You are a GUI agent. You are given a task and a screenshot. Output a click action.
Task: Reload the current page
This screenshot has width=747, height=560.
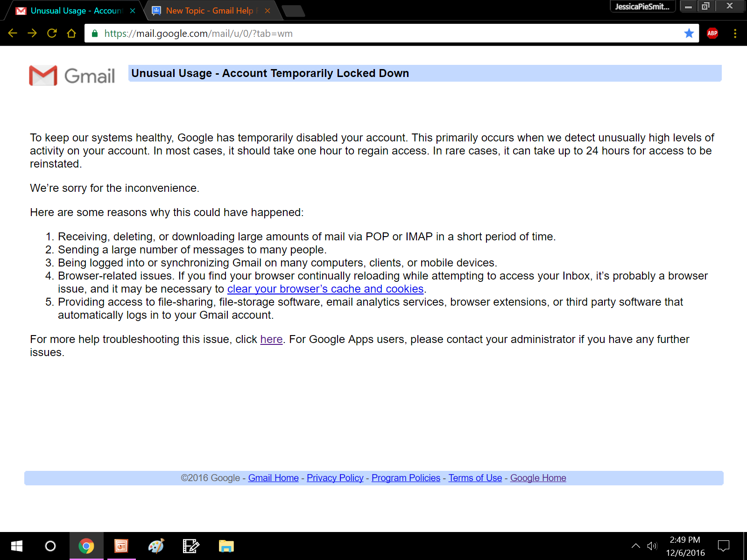(x=52, y=33)
